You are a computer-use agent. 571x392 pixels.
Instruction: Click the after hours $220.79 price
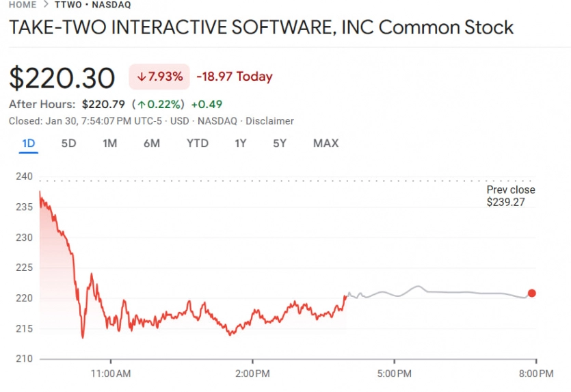pos(103,105)
